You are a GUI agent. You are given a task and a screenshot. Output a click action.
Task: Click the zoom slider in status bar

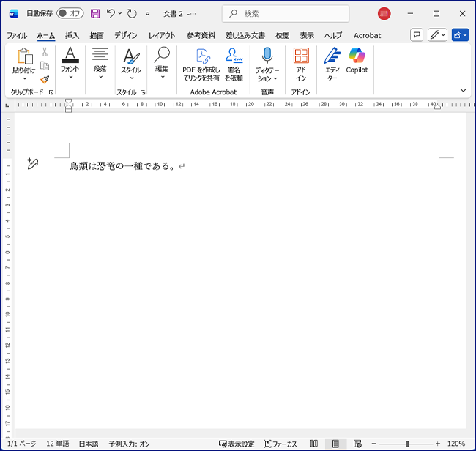coord(406,444)
